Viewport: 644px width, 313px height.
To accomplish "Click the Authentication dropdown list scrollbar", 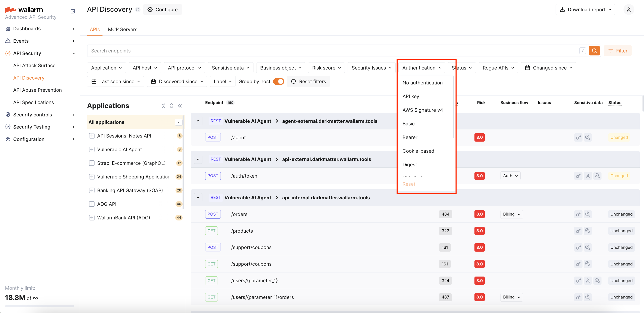I will pyautogui.click(x=453, y=107).
